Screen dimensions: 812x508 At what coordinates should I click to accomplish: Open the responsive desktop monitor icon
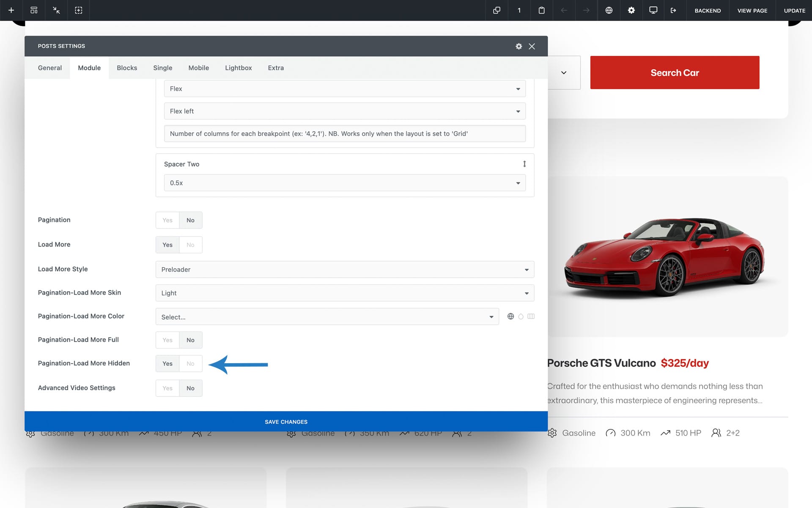tap(653, 10)
